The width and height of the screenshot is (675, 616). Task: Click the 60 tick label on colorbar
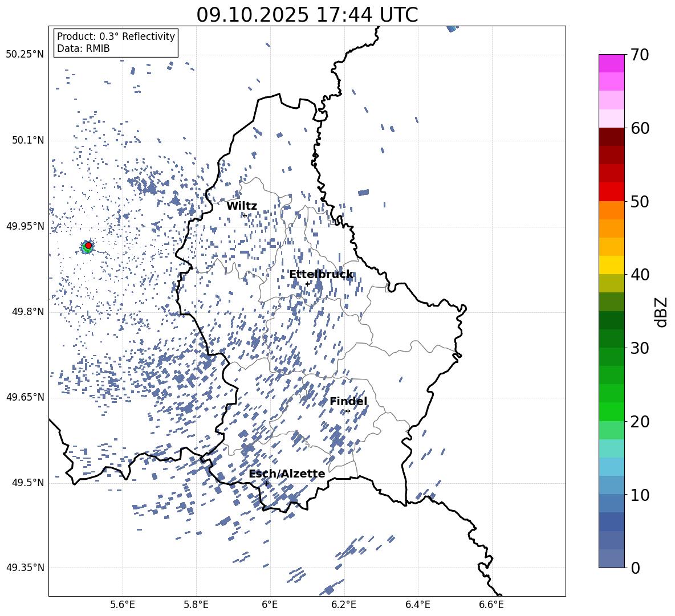click(640, 128)
